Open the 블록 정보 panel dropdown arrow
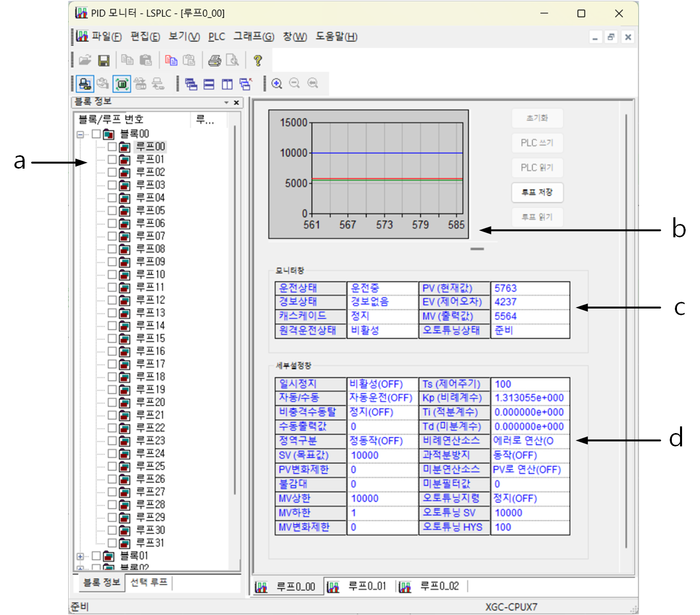This screenshot has width=700, height=615. tap(227, 102)
